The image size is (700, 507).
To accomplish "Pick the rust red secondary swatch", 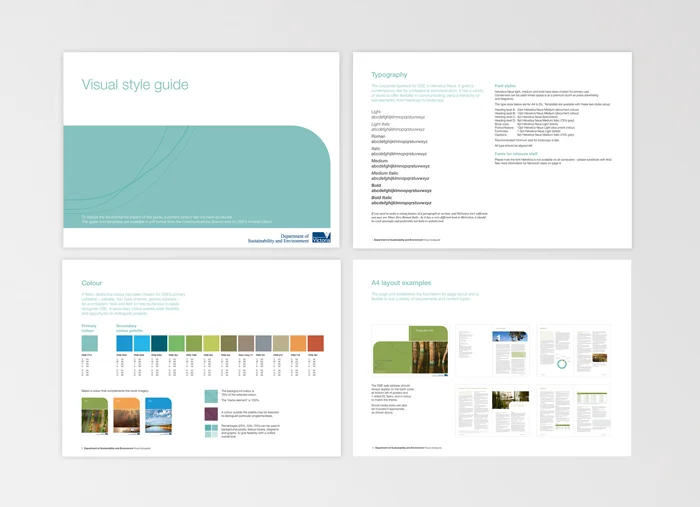I will [316, 344].
